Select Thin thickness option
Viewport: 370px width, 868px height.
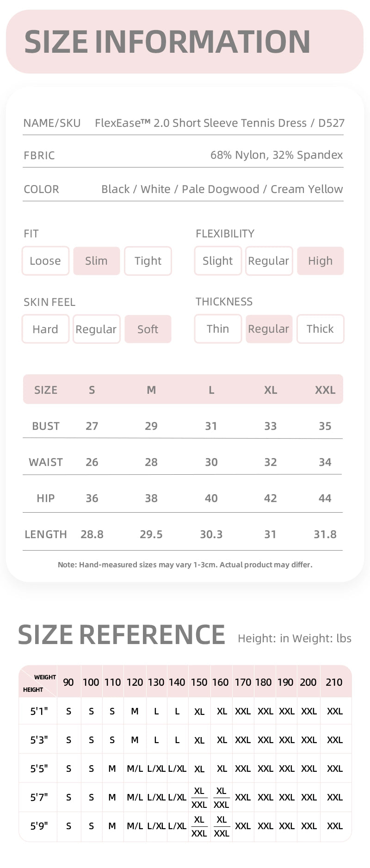[218, 329]
